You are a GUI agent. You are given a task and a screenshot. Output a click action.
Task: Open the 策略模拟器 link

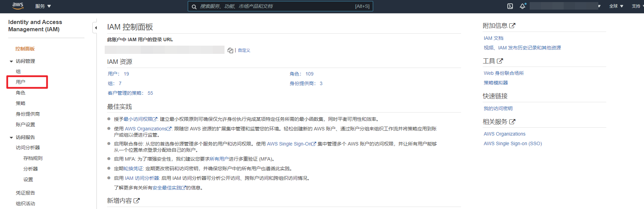click(x=495, y=83)
